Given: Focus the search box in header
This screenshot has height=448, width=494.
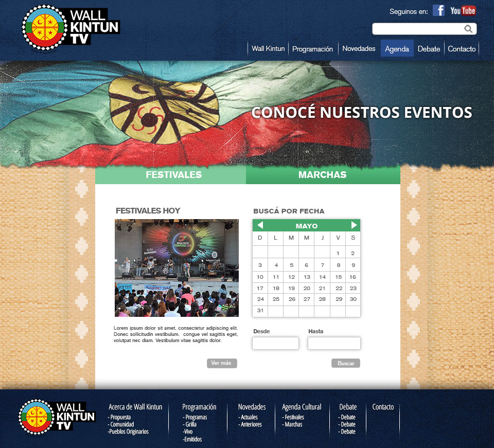Looking at the screenshot, I should click(417, 29).
